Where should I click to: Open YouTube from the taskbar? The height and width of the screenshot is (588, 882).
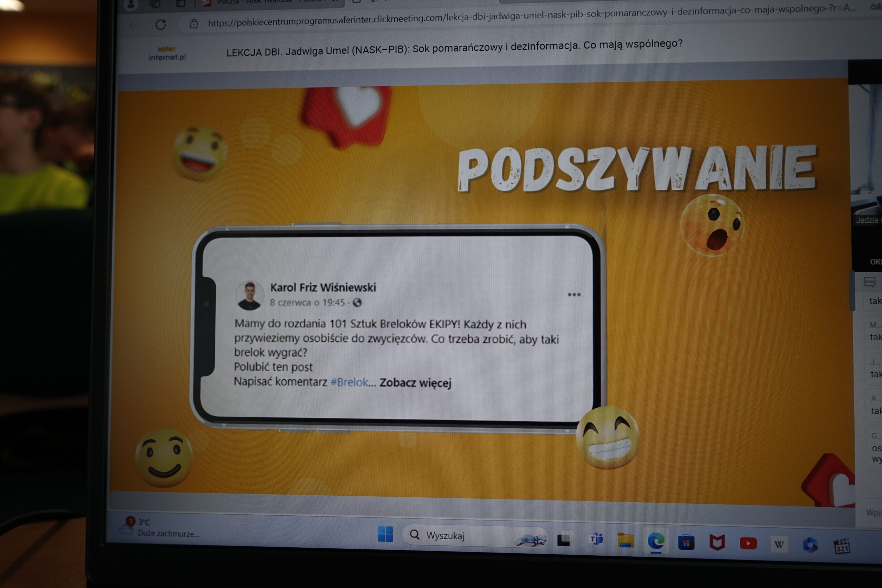(x=748, y=543)
